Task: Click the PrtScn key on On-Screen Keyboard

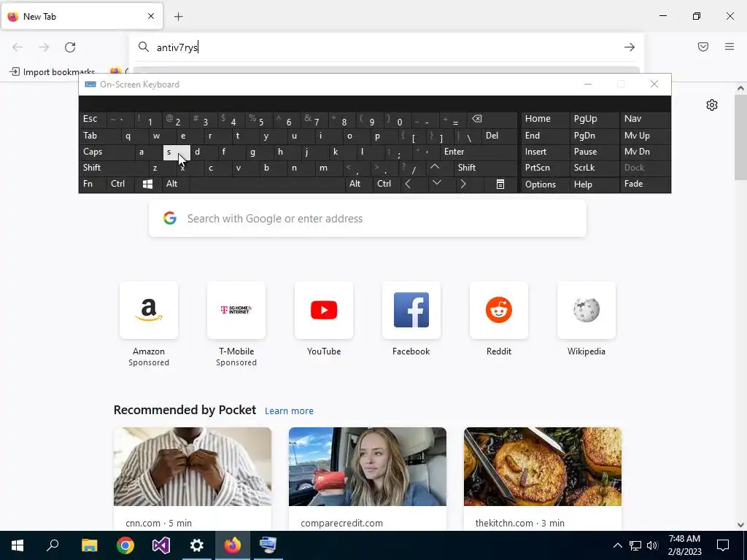Action: [544, 168]
